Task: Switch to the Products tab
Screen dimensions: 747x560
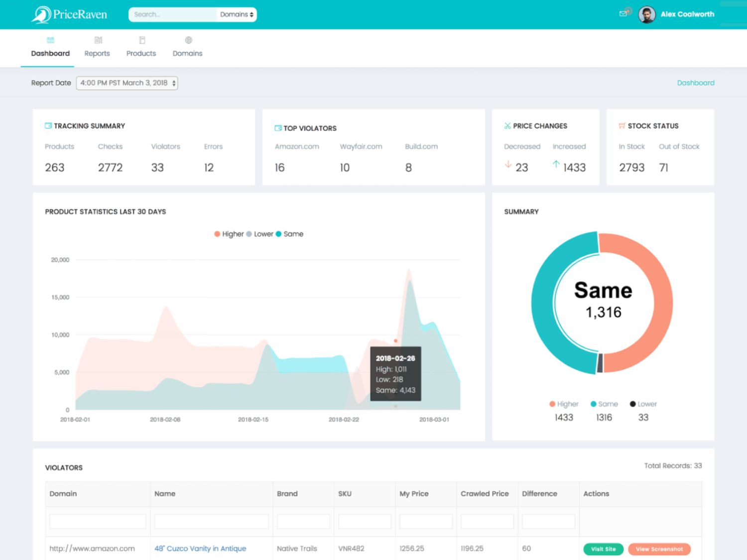Action: 141,53
